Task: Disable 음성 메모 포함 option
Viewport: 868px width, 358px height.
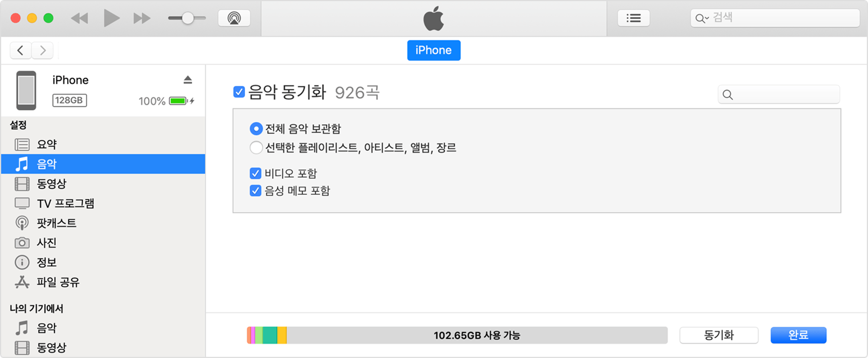Action: tap(255, 190)
